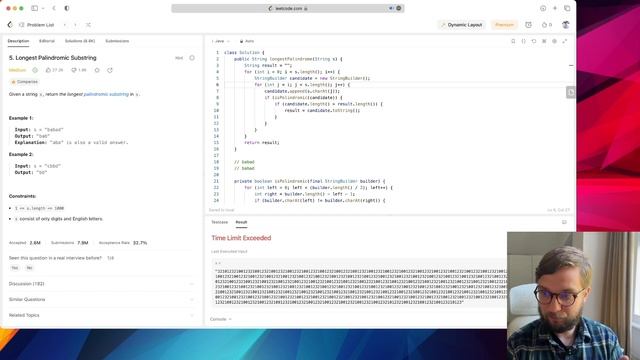Screen dimensions: 640x360
Task: Pick a random problem with shuffle icon
Action: (x=88, y=25)
